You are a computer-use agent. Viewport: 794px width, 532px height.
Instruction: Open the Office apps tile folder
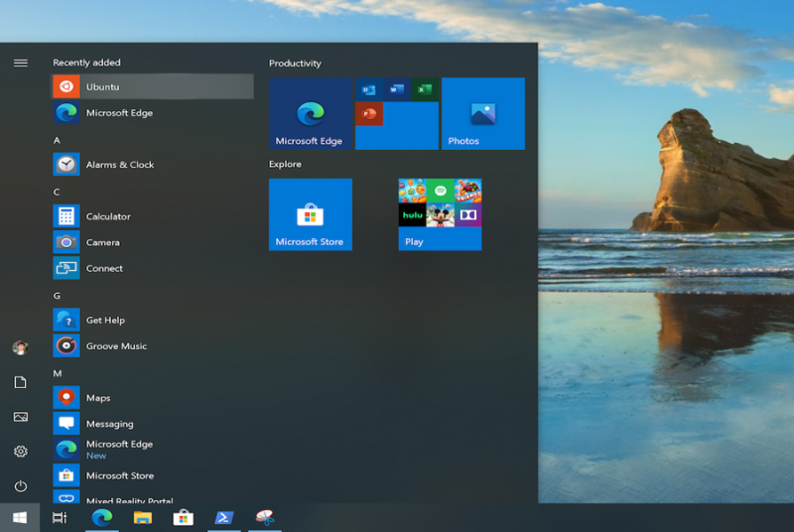tap(396, 113)
